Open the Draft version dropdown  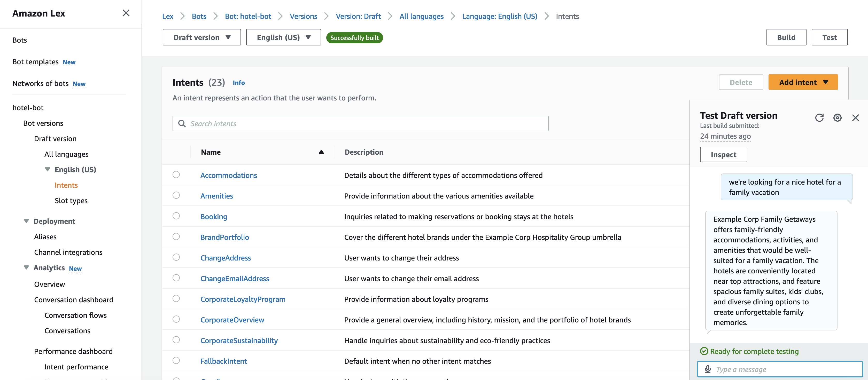[202, 37]
